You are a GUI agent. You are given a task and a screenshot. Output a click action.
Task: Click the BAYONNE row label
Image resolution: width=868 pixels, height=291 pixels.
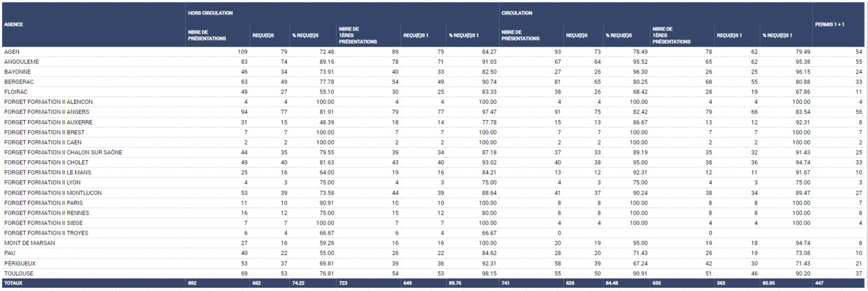(18, 72)
